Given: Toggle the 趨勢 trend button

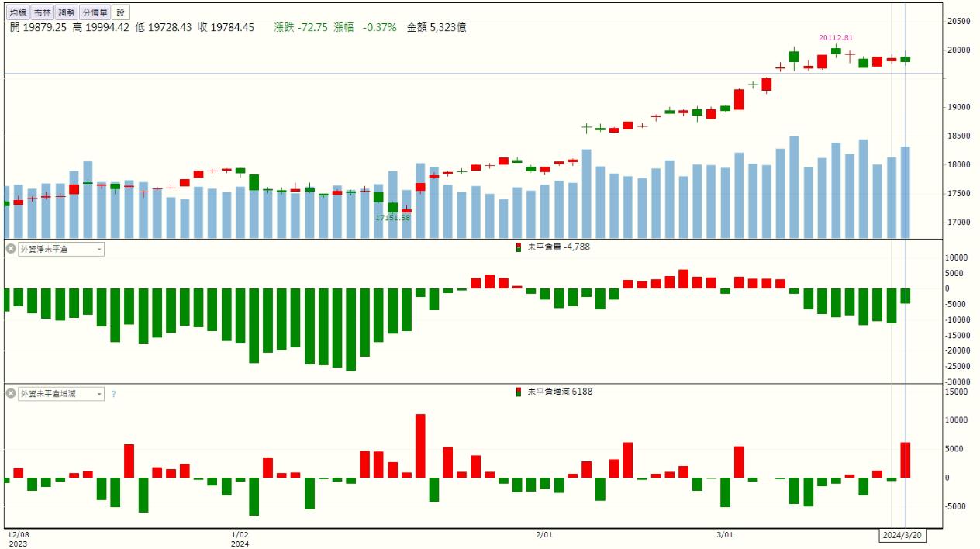Looking at the screenshot, I should pyautogui.click(x=67, y=12).
